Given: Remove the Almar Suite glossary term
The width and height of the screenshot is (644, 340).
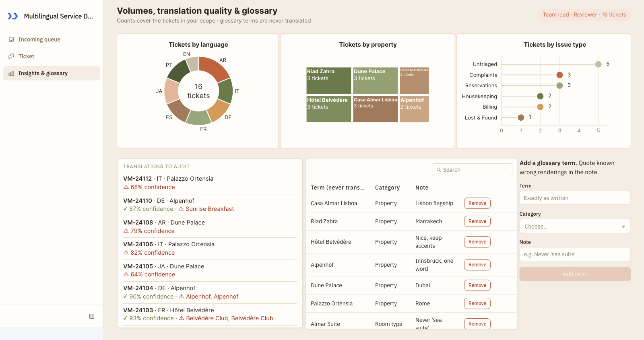Looking at the screenshot, I should [477, 324].
